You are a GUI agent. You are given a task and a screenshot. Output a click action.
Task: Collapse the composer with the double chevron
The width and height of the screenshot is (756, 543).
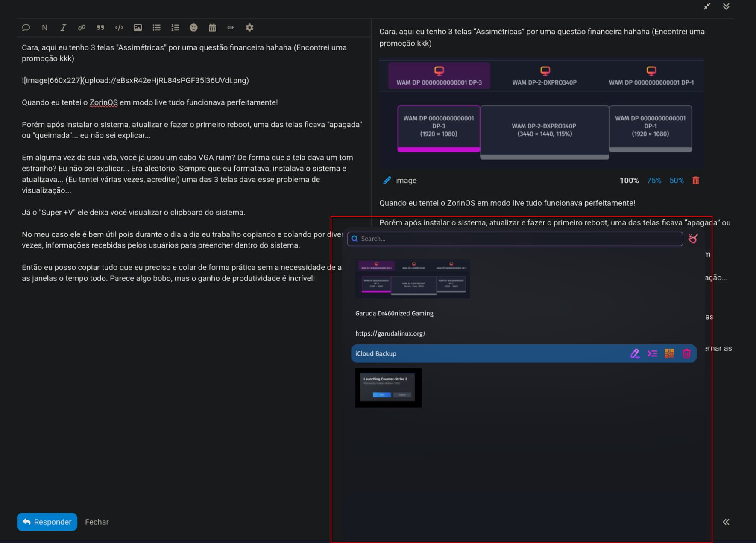pos(726,6)
